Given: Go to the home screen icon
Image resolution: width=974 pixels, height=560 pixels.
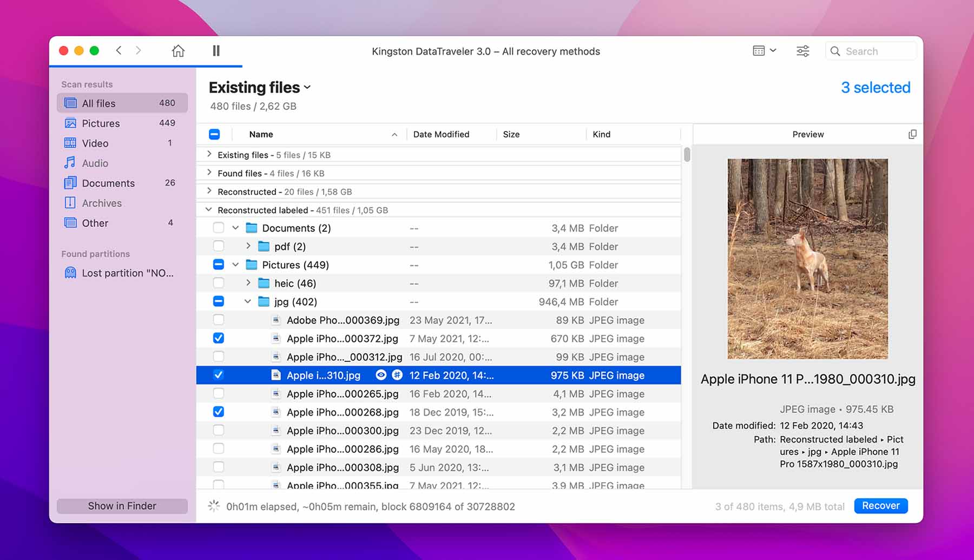Looking at the screenshot, I should [x=178, y=51].
